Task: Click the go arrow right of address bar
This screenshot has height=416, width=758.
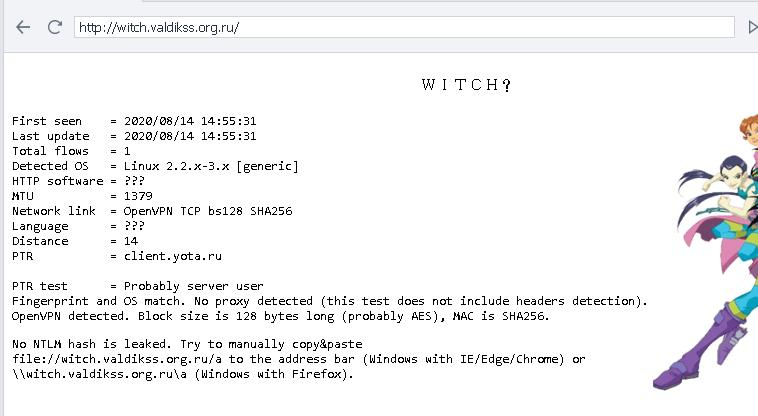Action: click(x=752, y=27)
